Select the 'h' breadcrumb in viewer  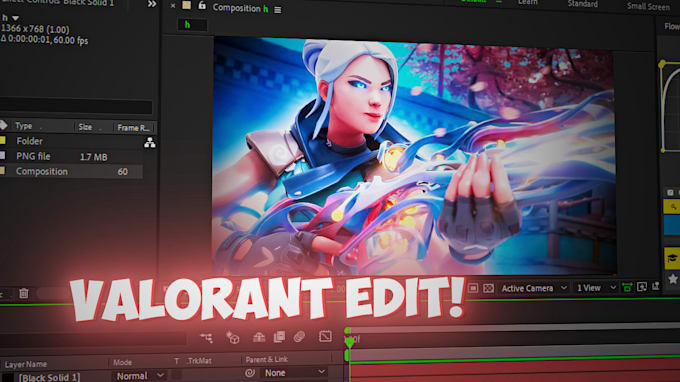(x=187, y=25)
